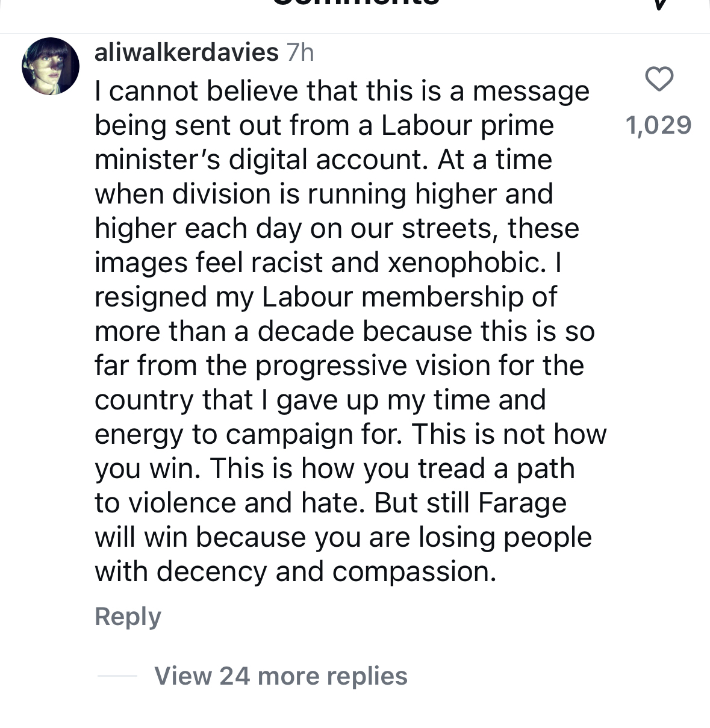Open the aliwalkerdavies username link

click(x=186, y=52)
